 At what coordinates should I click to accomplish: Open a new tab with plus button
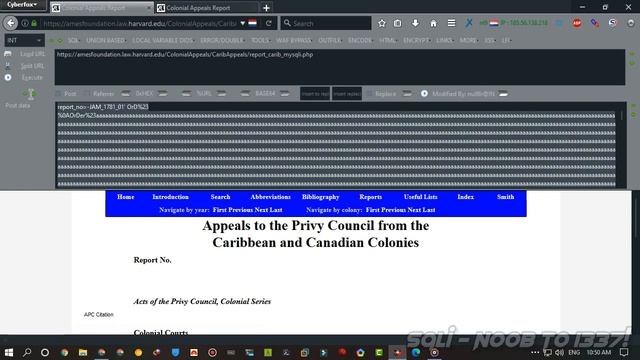click(x=266, y=8)
